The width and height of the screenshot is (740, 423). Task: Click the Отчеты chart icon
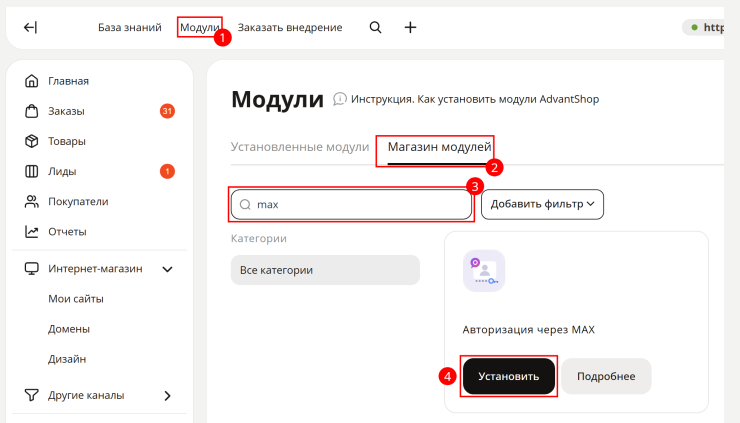pyautogui.click(x=32, y=231)
